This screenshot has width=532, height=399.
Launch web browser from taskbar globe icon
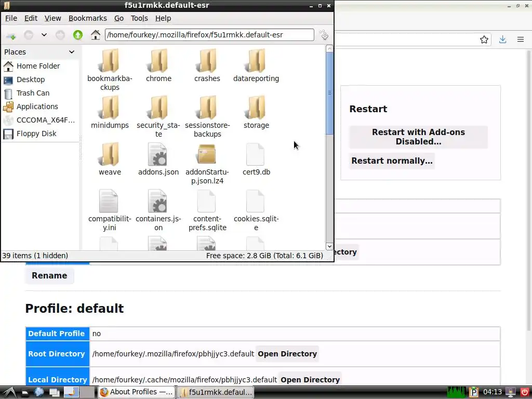point(39,392)
